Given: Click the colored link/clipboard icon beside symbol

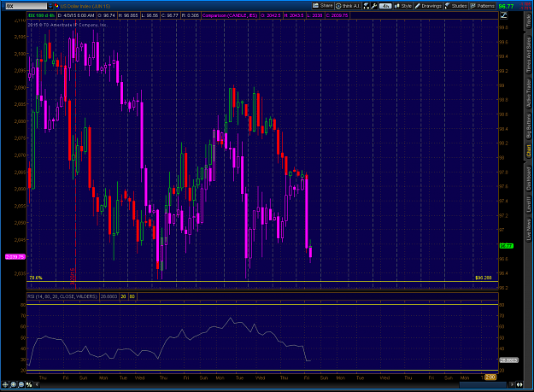Looking at the screenshot, I should [56, 6].
